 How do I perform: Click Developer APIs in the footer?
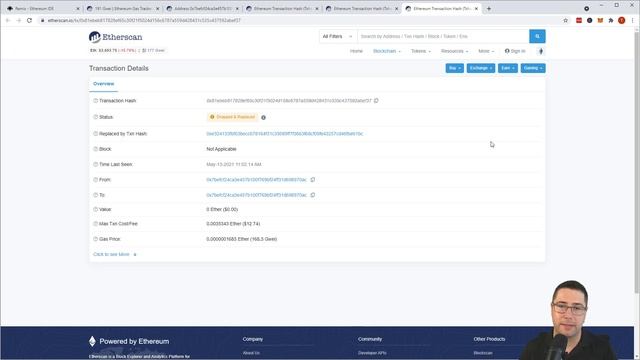(x=372, y=353)
